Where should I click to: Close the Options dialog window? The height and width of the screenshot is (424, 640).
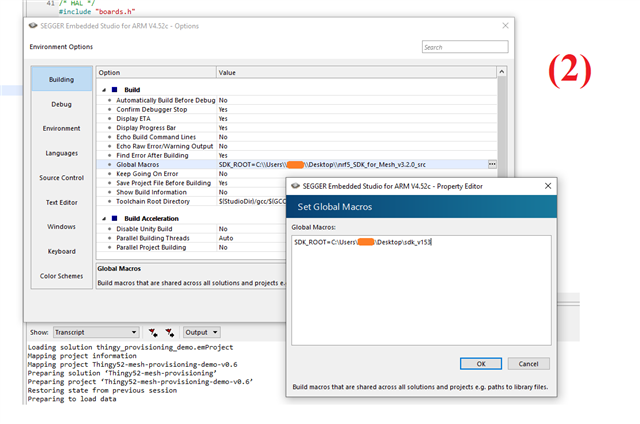coord(505,26)
